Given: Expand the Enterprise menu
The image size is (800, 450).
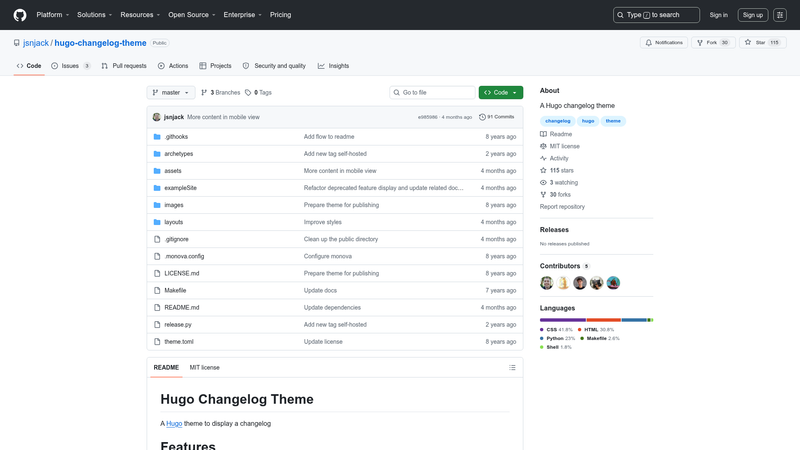Looking at the screenshot, I should point(242,15).
